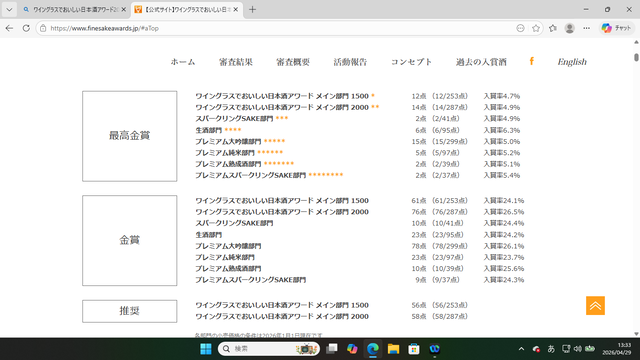Close the first browser tab

tap(123, 9)
